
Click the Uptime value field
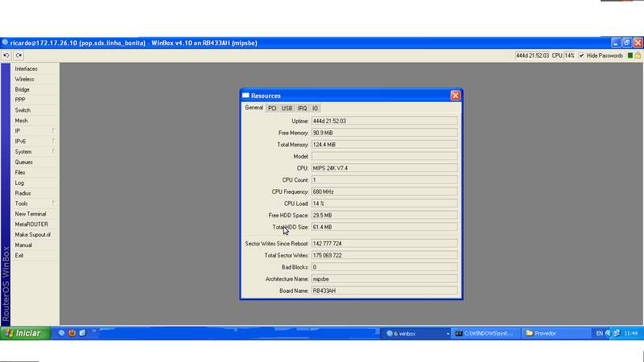coord(385,121)
